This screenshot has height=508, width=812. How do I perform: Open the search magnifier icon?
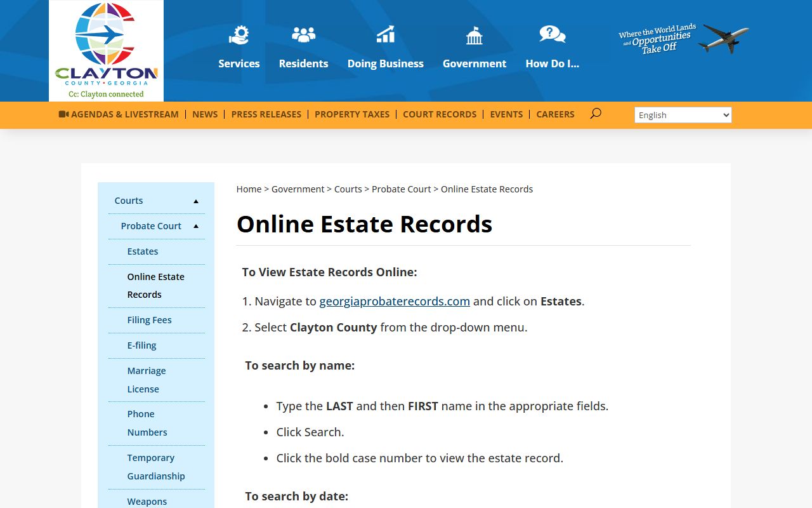(x=595, y=114)
